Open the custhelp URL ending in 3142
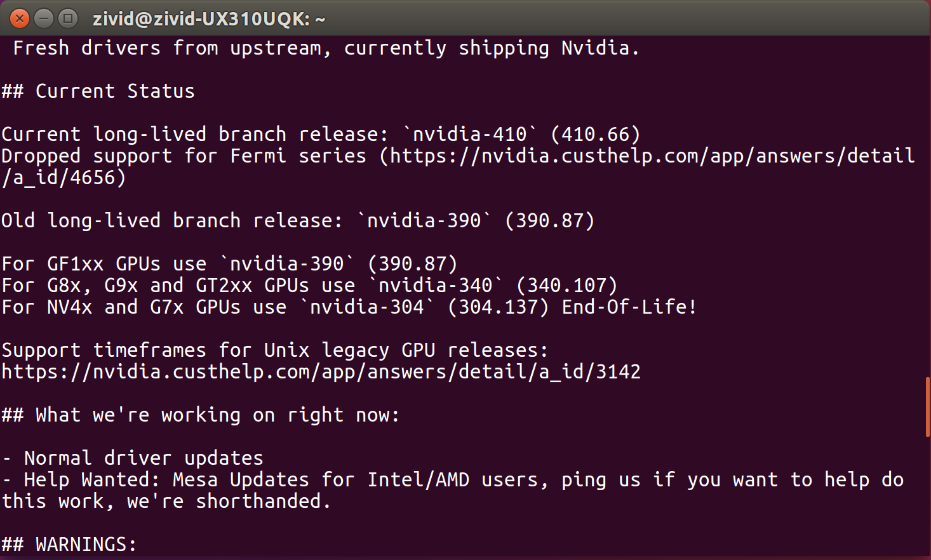This screenshot has height=560, width=931. [x=321, y=372]
